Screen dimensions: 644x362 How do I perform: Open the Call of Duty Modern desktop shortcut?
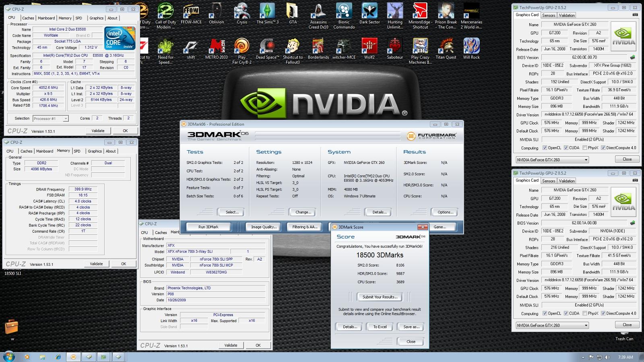tap(165, 16)
